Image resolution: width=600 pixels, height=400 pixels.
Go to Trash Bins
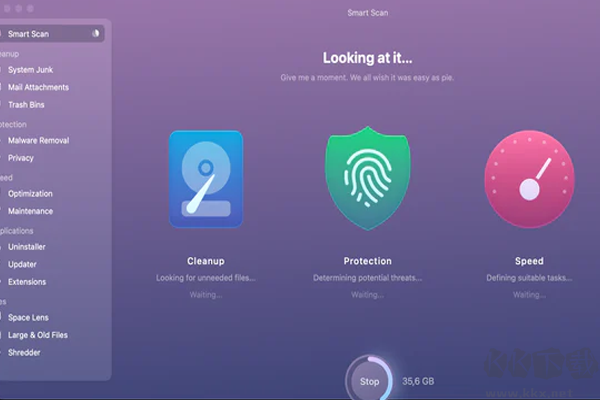pyautogui.click(x=26, y=105)
